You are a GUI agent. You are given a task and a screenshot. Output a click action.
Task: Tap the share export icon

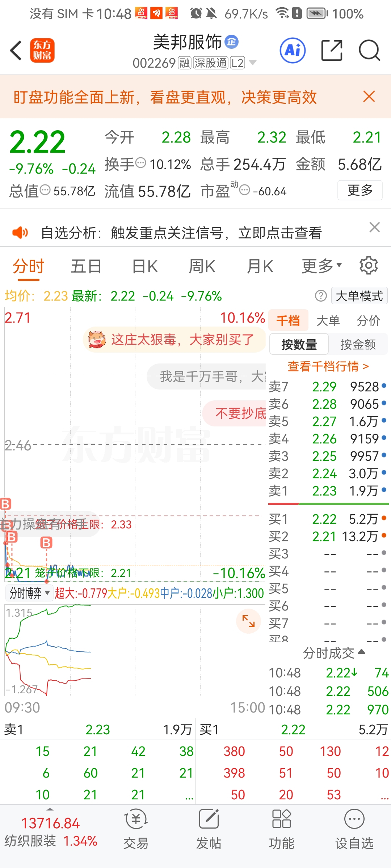pyautogui.click(x=332, y=50)
